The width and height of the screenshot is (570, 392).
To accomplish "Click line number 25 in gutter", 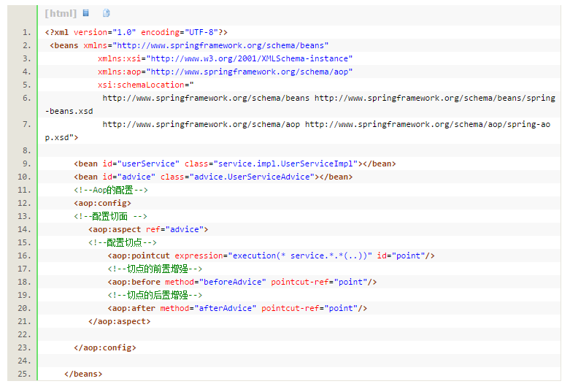I will 24,374.
